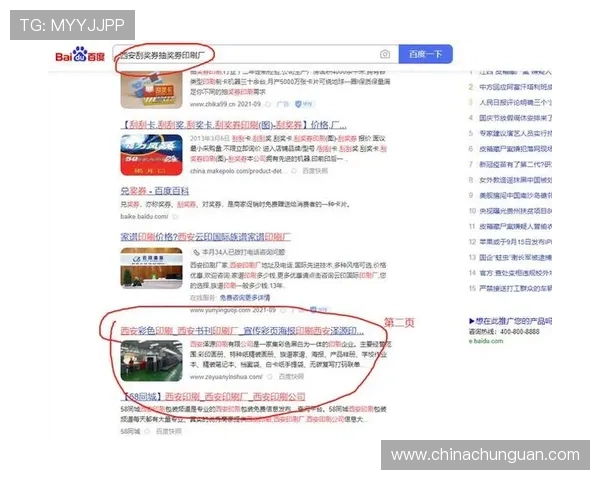
Task: Click 想在此推广您的产品吗 promotion link
Action: [510, 321]
